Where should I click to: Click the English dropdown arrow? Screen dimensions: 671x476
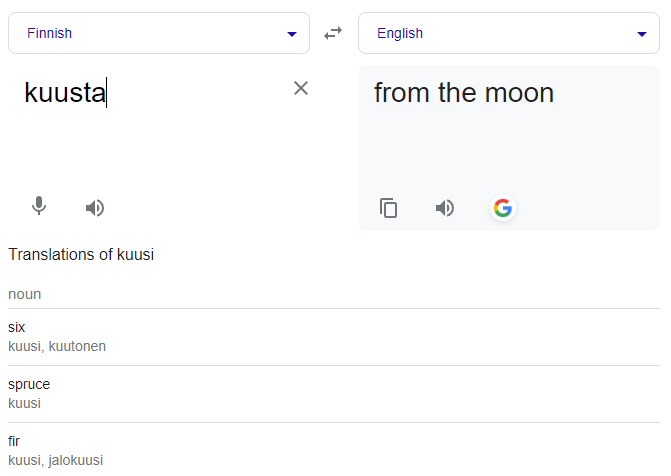point(642,34)
